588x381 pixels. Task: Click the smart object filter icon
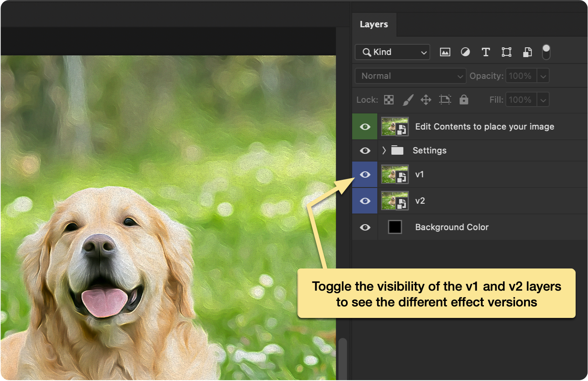tap(527, 52)
